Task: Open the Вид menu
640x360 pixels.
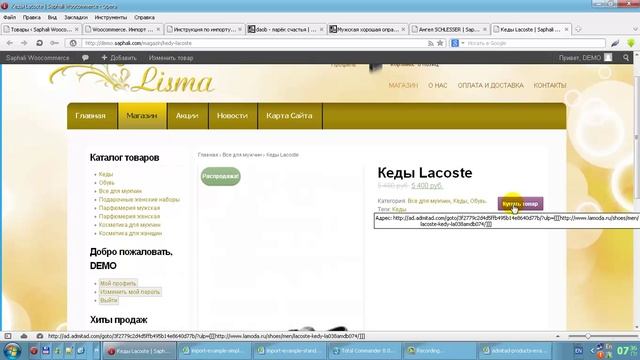Action: point(52,18)
